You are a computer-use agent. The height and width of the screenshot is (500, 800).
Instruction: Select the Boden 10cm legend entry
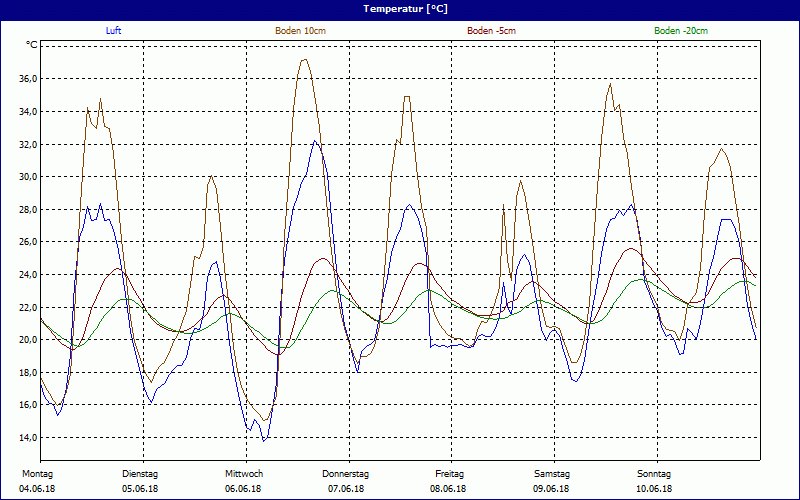tap(300, 31)
